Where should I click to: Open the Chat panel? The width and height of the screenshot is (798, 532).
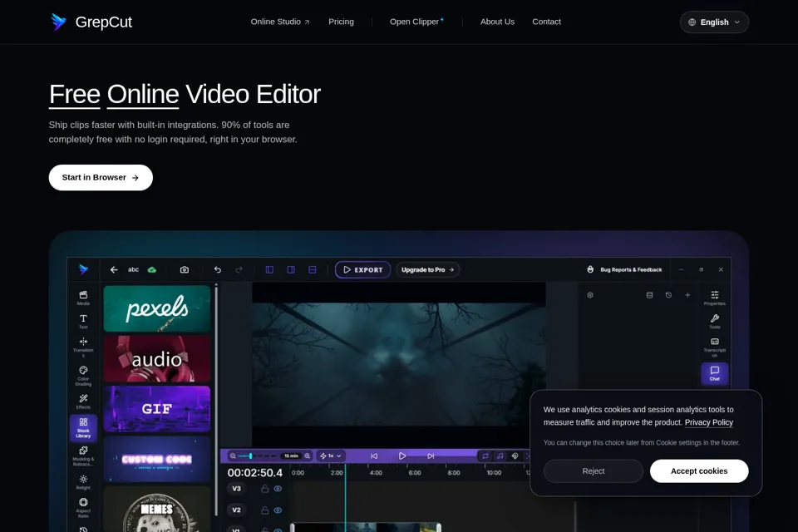click(x=715, y=374)
